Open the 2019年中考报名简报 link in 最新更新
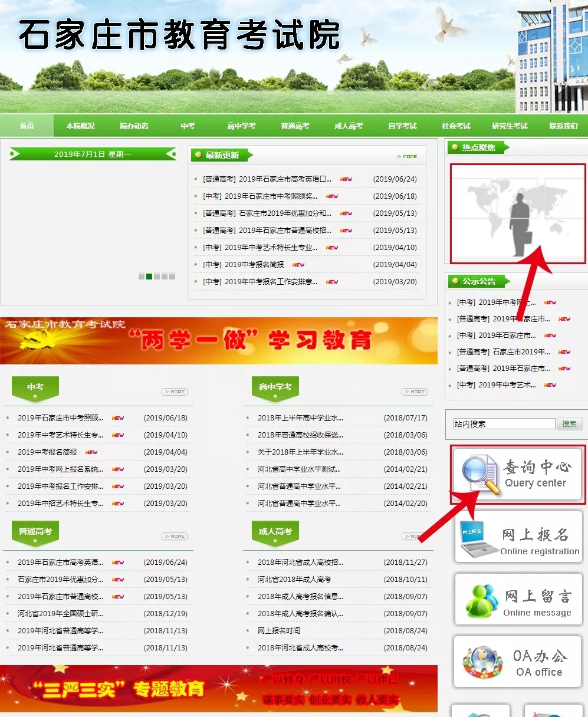 coord(244,265)
